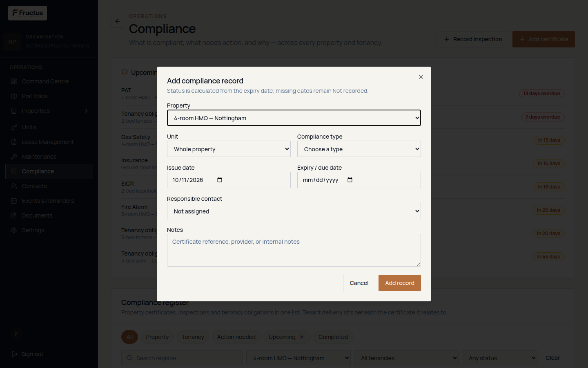Click the Fructus logo
This screenshot has width=588, height=368.
(x=28, y=13)
